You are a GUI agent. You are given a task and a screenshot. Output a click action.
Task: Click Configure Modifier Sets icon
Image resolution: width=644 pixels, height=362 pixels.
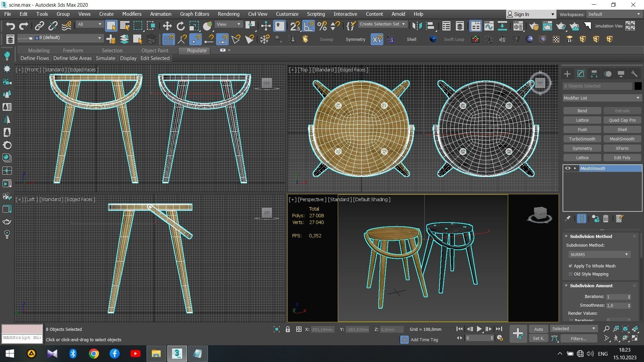[x=619, y=219]
